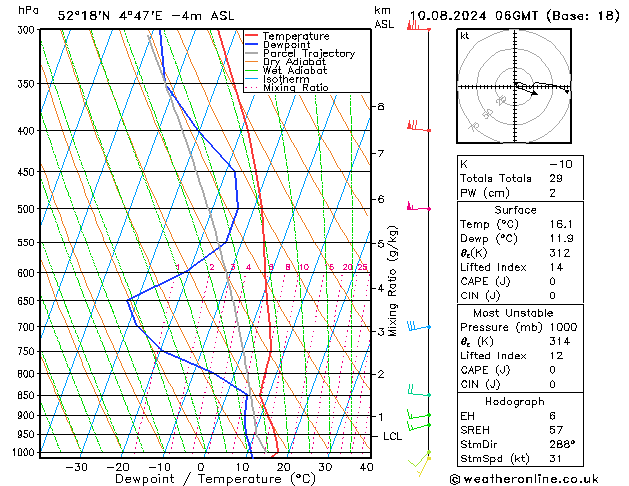629x486 pixels.
Task: Click the mixing ratio line label '25'
Action: pyautogui.click(x=362, y=267)
